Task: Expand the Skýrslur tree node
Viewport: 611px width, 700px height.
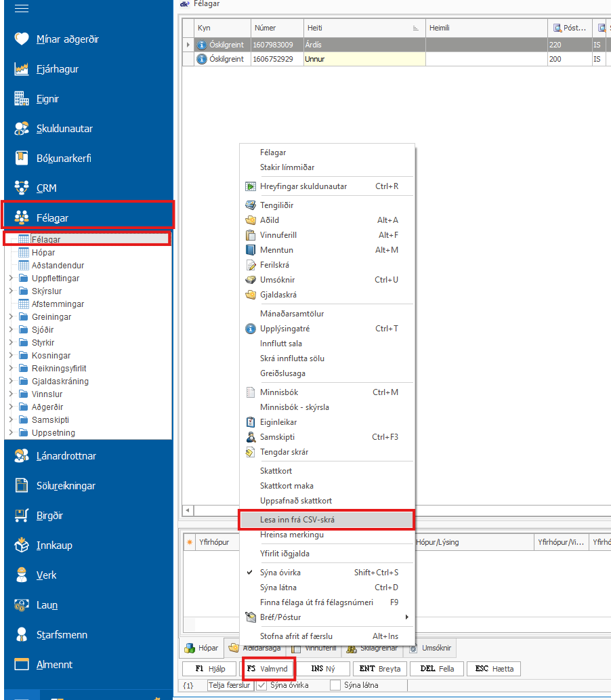Action: [x=10, y=291]
